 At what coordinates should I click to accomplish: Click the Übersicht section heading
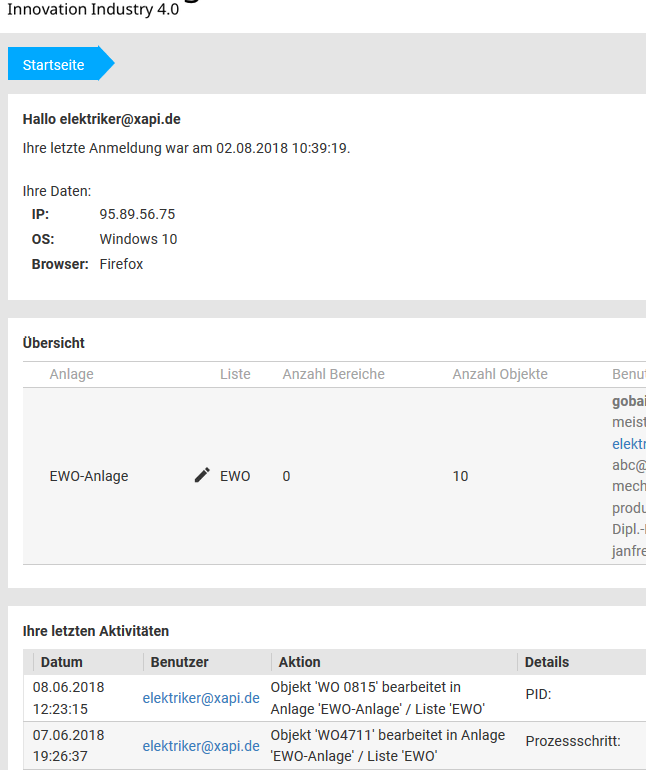(x=54, y=343)
